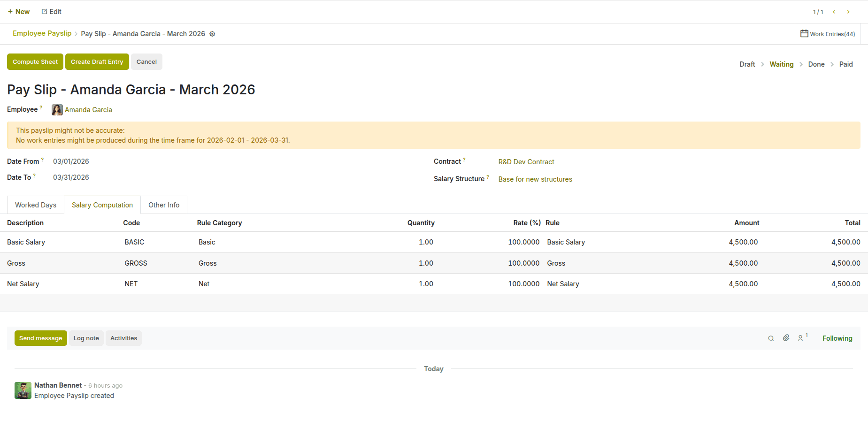This screenshot has height=428, width=868.
Task: Open Amanda Garcia's avatar photo
Action: pos(56,109)
